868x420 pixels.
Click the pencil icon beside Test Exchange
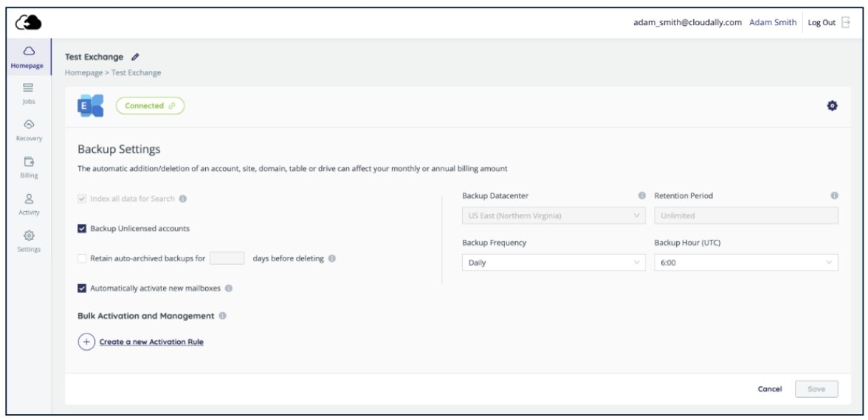coord(135,57)
